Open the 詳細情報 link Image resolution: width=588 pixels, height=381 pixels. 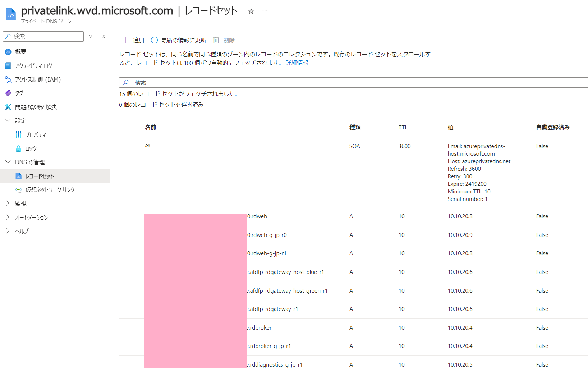[297, 63]
